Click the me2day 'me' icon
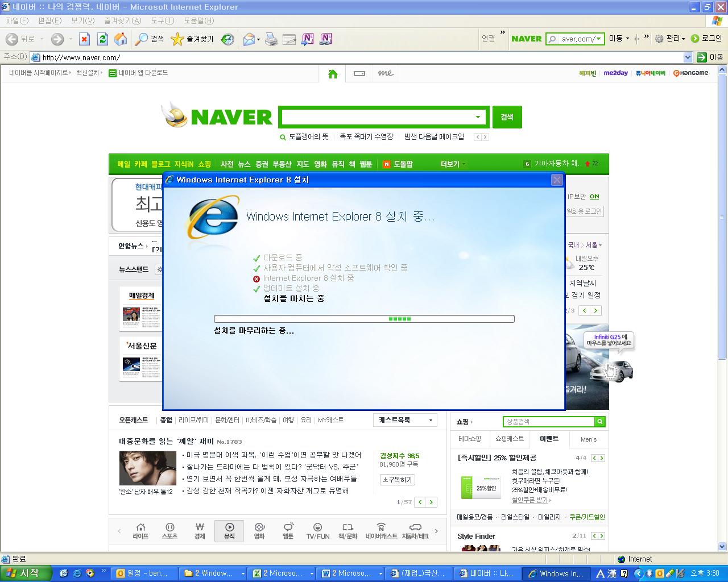Image resolution: width=728 pixels, height=582 pixels. point(385,73)
